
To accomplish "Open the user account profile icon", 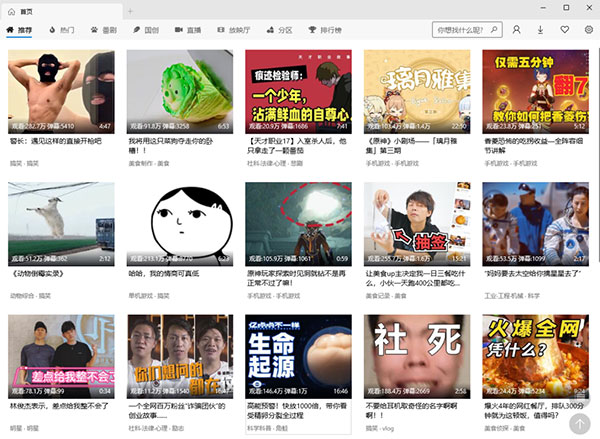I will (x=517, y=31).
